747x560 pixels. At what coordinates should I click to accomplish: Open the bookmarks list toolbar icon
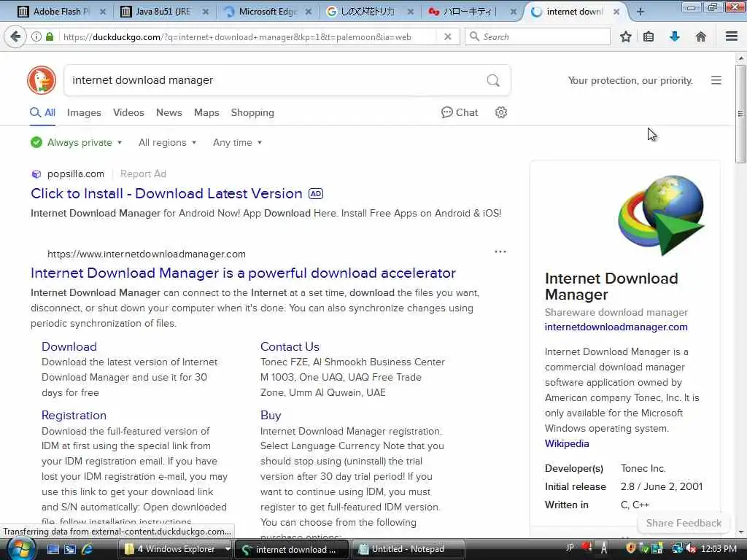[x=649, y=36]
